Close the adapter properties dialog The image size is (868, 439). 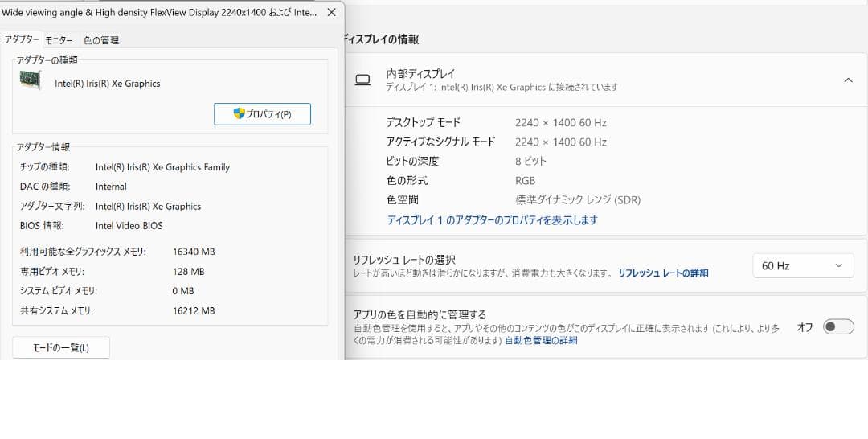pos(332,12)
